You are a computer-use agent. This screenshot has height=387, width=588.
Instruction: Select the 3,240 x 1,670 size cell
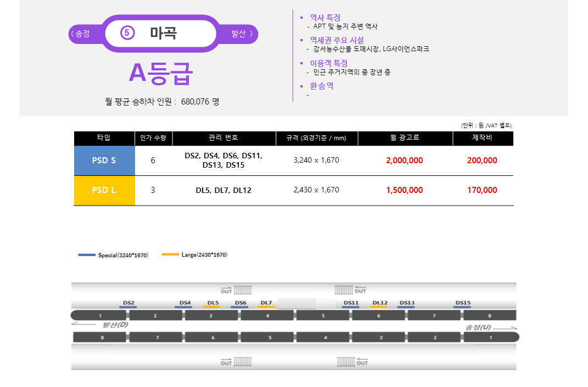tap(316, 161)
